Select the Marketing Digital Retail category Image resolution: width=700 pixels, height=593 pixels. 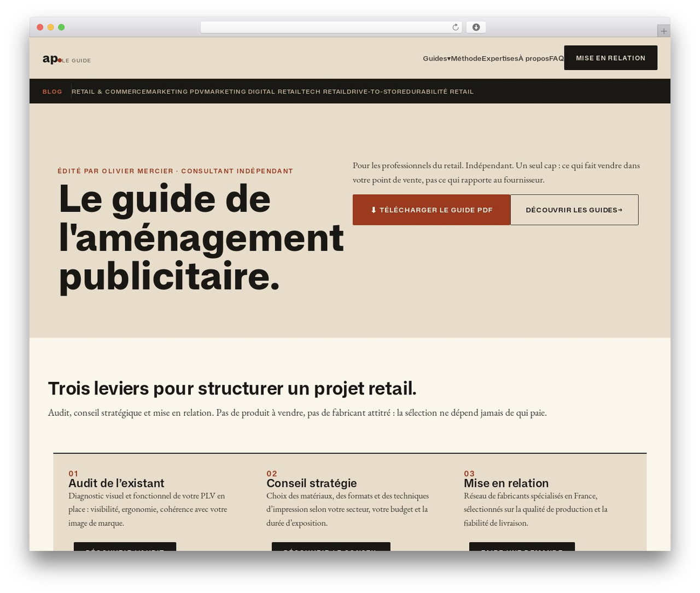click(253, 91)
